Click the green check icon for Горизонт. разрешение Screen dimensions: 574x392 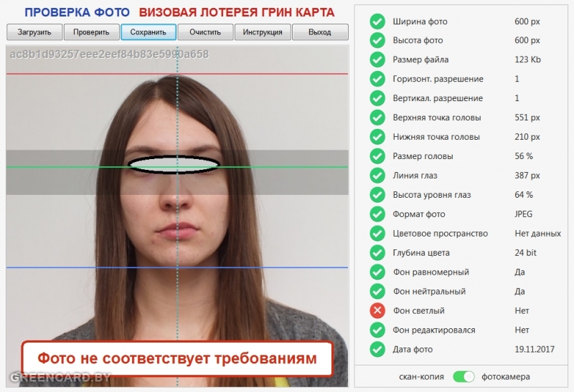point(377,79)
